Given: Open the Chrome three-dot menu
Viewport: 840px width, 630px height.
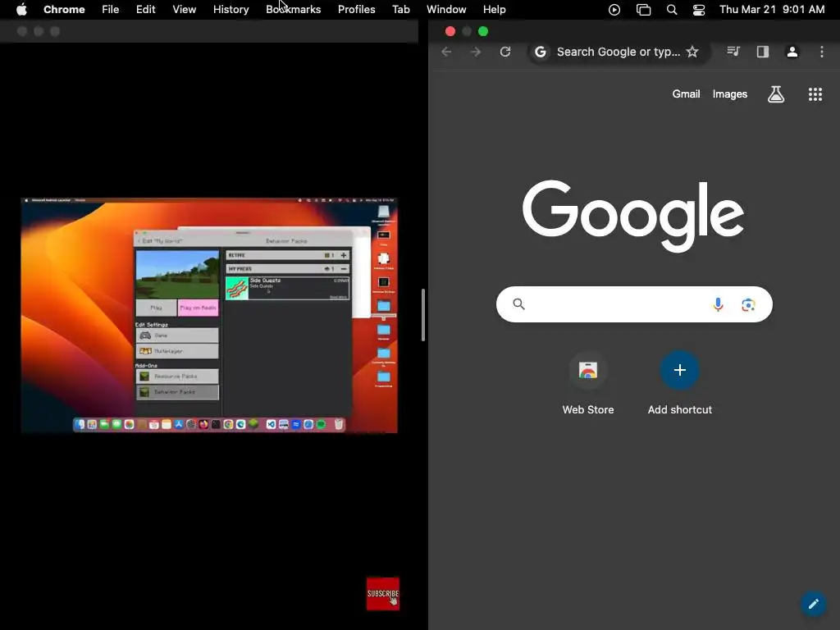Looking at the screenshot, I should pos(822,52).
